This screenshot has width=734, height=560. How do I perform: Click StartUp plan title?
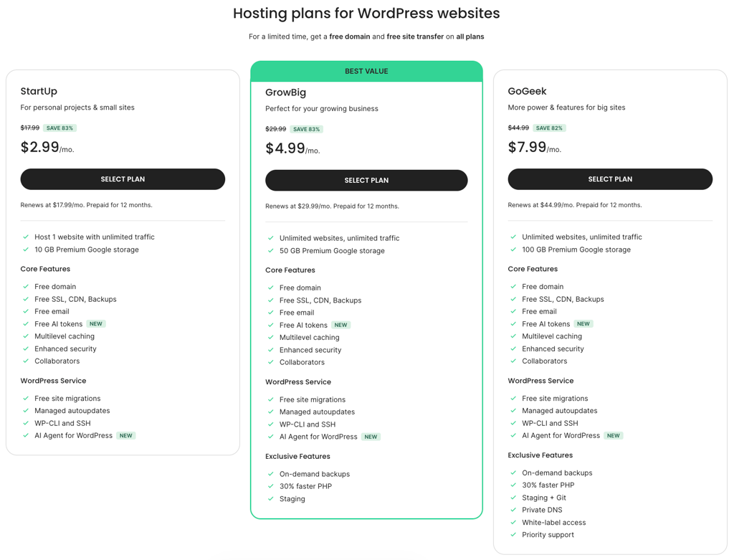(x=39, y=91)
